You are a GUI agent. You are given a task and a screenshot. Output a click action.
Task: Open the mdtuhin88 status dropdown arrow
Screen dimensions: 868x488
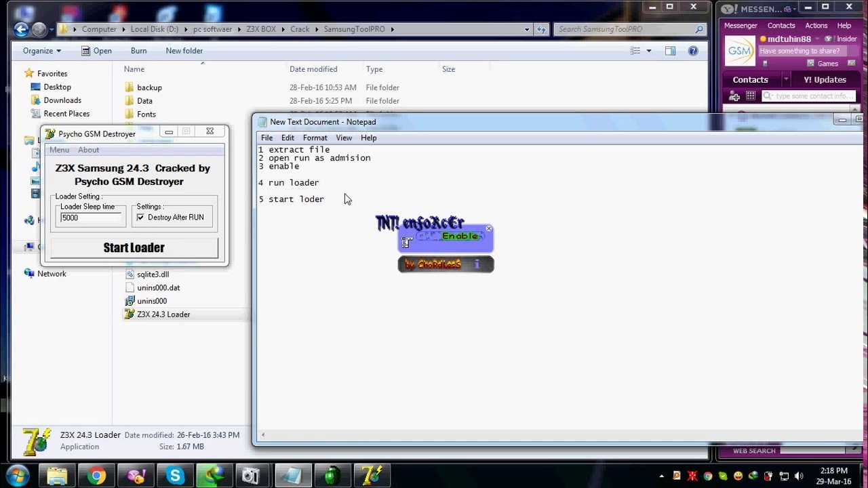pyautogui.click(x=817, y=39)
